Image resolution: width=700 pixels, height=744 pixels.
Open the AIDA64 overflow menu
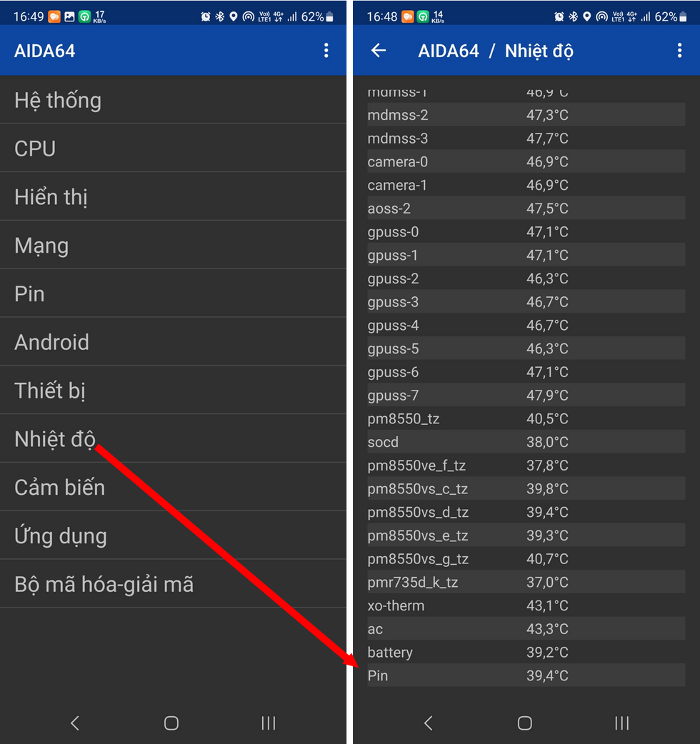click(326, 51)
